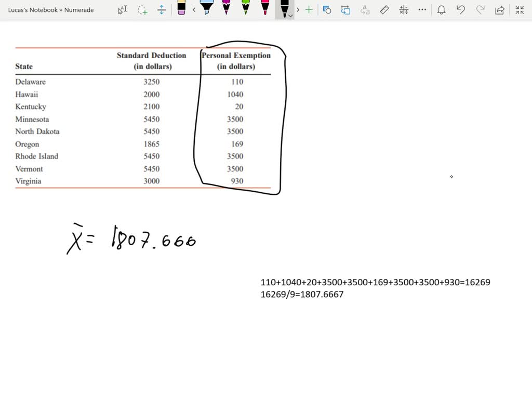Select the blue Highlighter pen
Screen dimensions: 532x399
(x=206, y=9)
